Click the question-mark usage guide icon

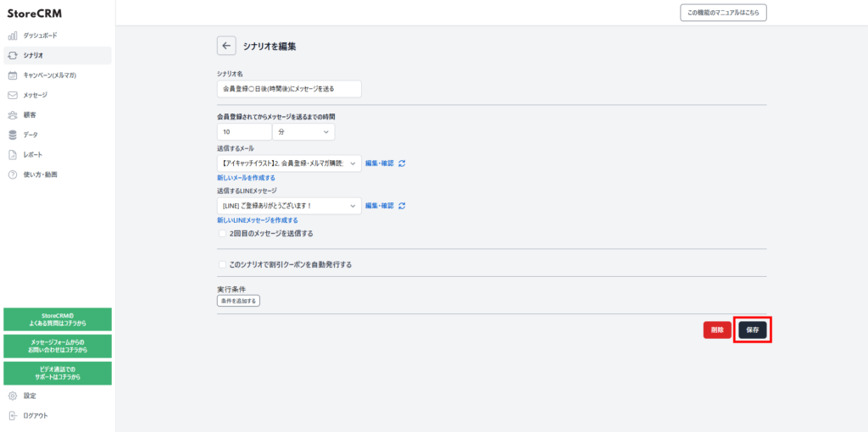(14, 174)
